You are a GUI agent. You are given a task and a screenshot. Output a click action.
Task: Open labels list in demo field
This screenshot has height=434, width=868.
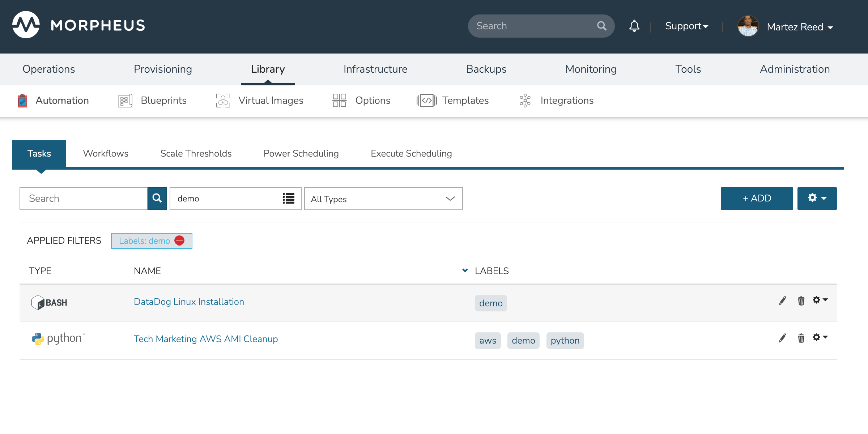coord(288,198)
